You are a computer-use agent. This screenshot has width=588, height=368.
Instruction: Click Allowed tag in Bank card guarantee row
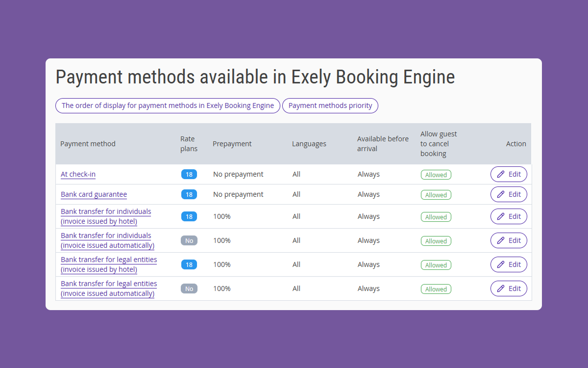[x=436, y=195]
